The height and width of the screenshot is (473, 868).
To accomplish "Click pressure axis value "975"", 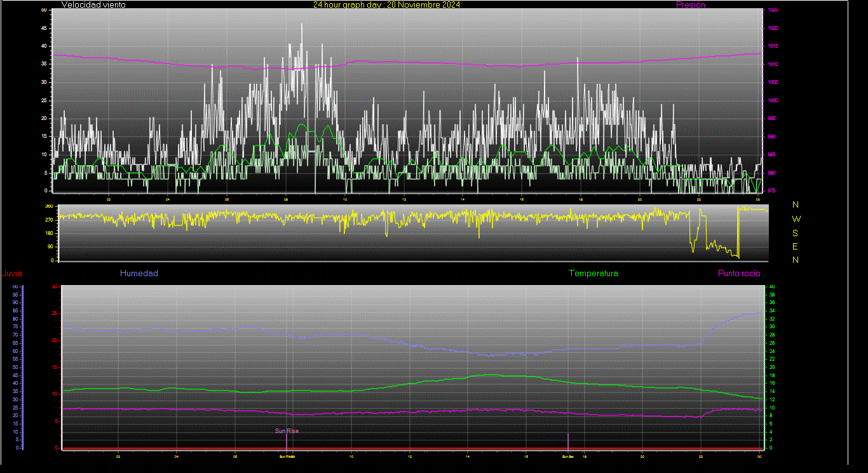I will (x=771, y=190).
